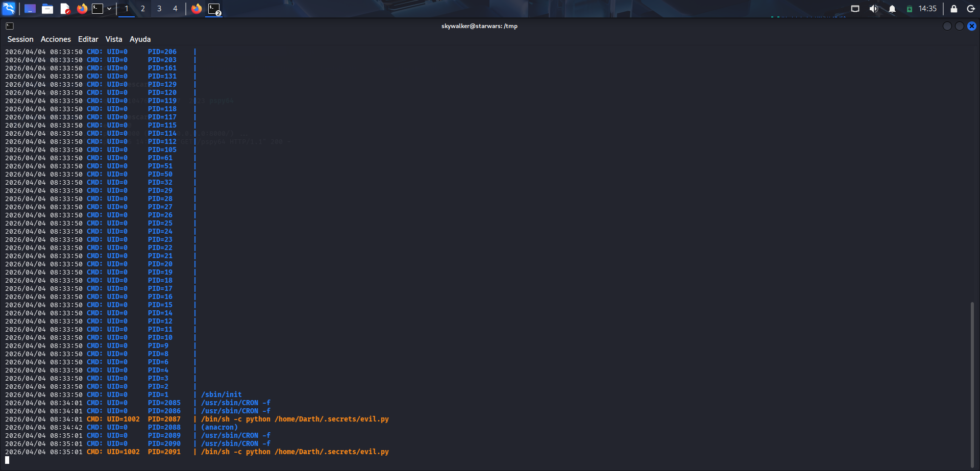Open the Editar menu
Screen dimensions: 980x471
pos(88,39)
